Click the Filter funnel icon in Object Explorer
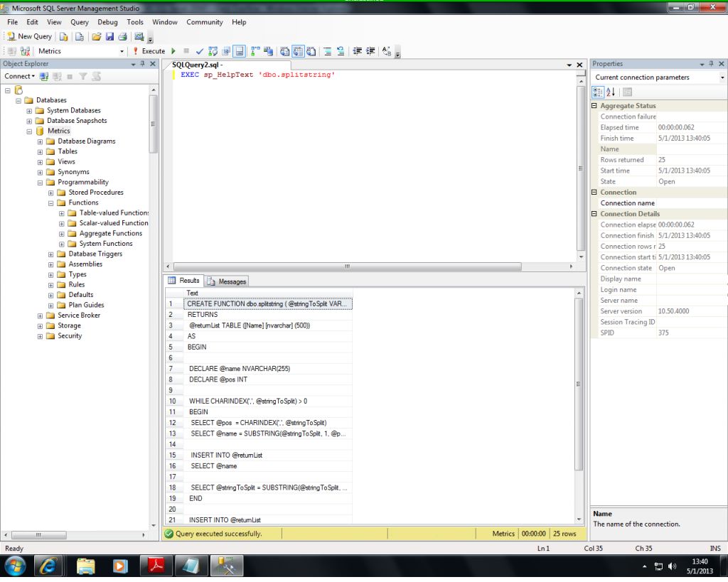Screen dimensions: 728x582 tap(83, 77)
